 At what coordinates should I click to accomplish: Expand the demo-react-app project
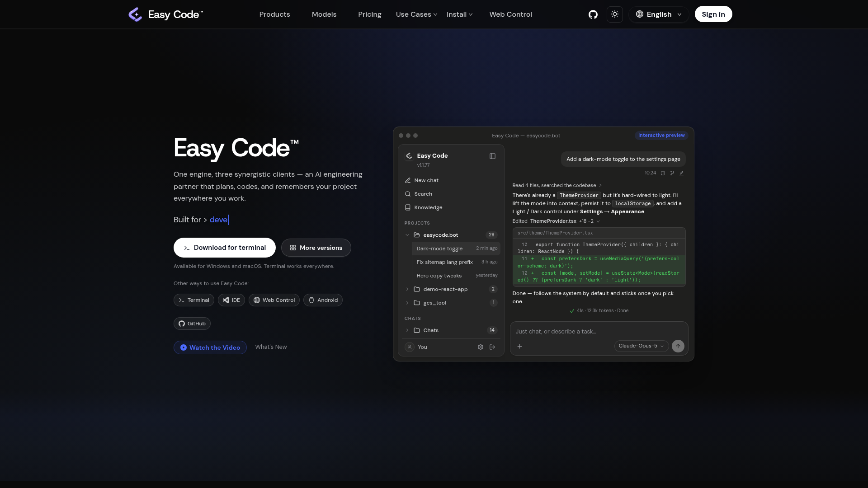click(451, 289)
